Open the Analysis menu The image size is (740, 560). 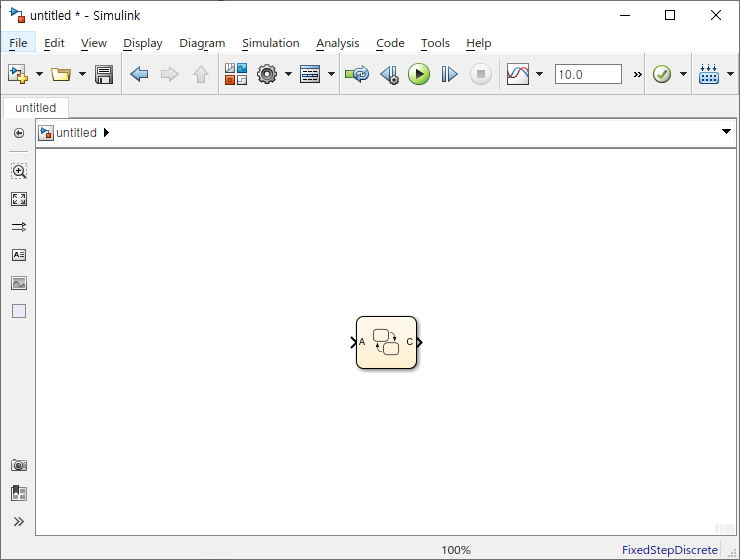(x=338, y=43)
